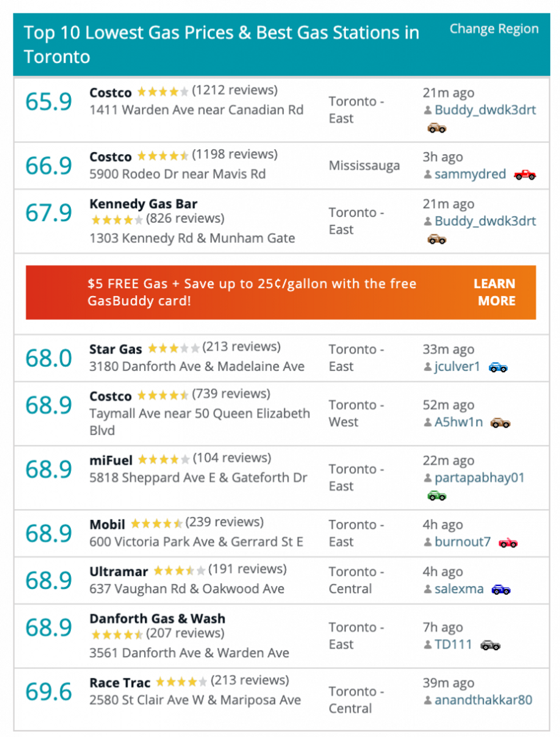Select the 65.9 Costco price entry
The image size is (560, 737).
(x=49, y=102)
